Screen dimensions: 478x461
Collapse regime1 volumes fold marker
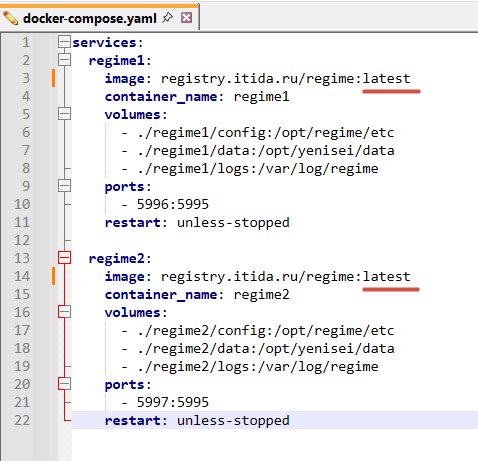pyautogui.click(x=64, y=114)
